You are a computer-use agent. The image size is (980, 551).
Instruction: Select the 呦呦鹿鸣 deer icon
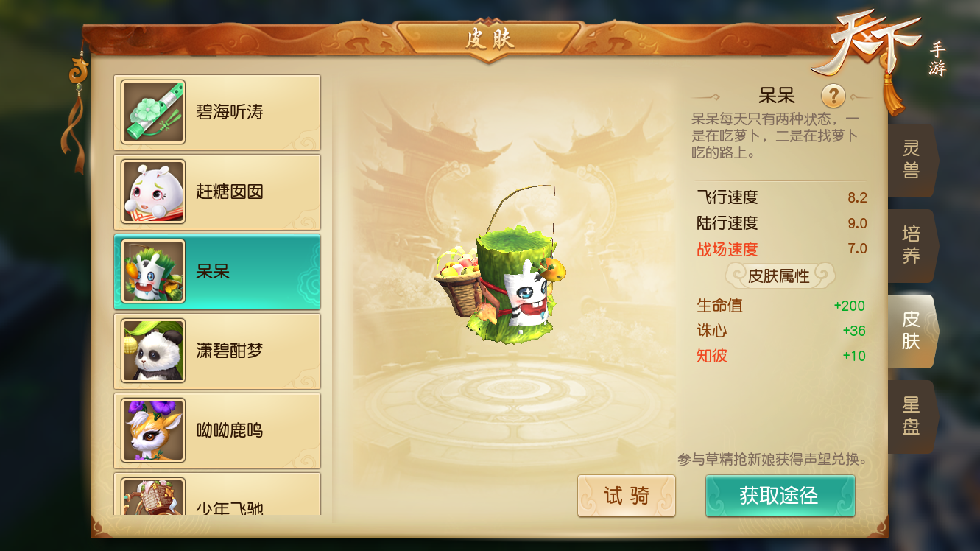[153, 430]
